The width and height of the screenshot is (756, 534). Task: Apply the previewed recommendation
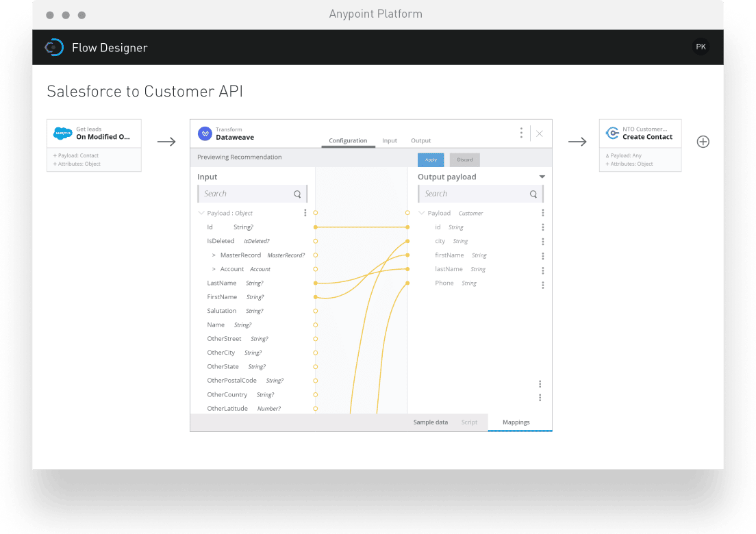click(x=431, y=160)
